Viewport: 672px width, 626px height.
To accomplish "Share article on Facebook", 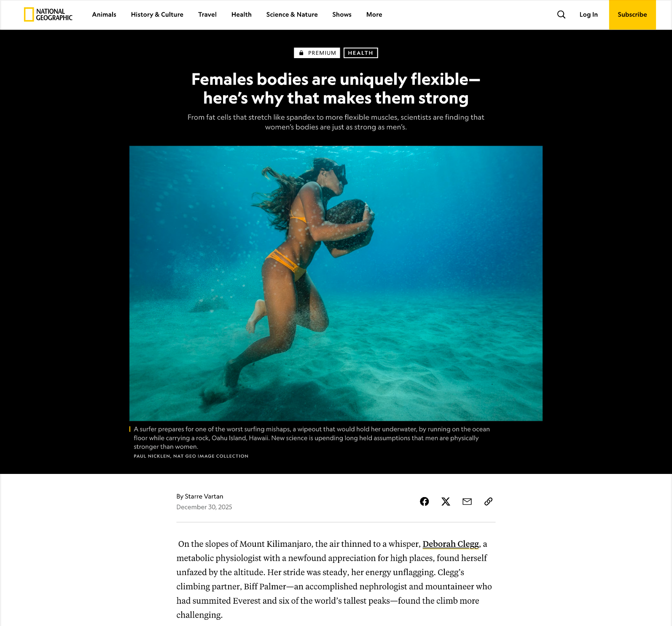I will [425, 501].
